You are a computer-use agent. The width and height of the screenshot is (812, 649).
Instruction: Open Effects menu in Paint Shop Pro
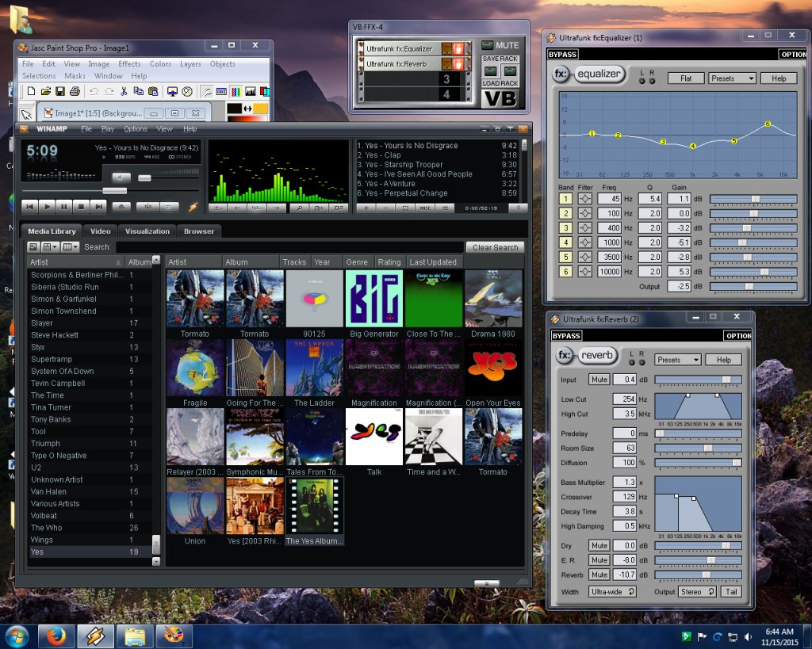click(129, 64)
